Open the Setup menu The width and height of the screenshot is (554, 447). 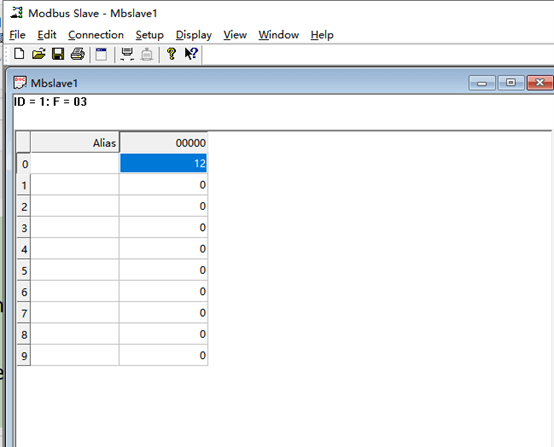(149, 35)
